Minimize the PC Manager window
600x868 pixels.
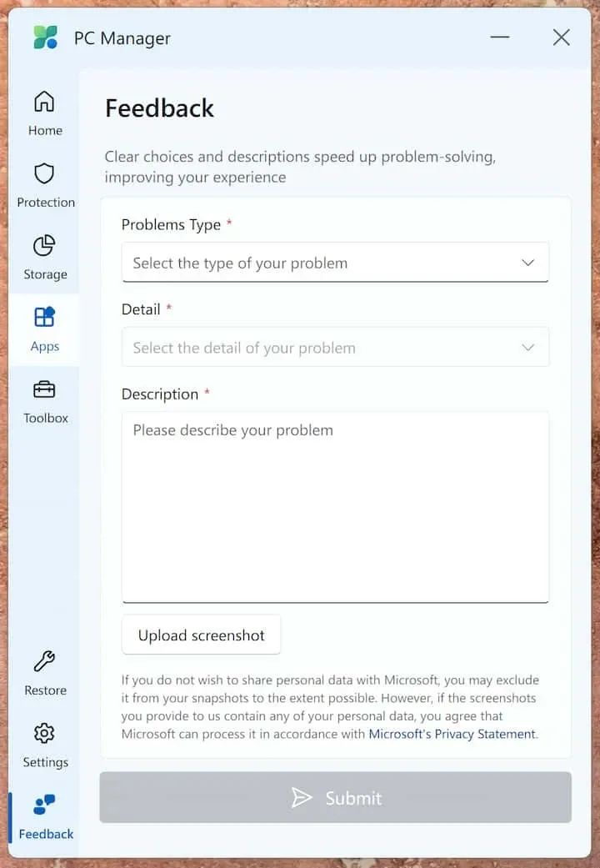coord(500,37)
